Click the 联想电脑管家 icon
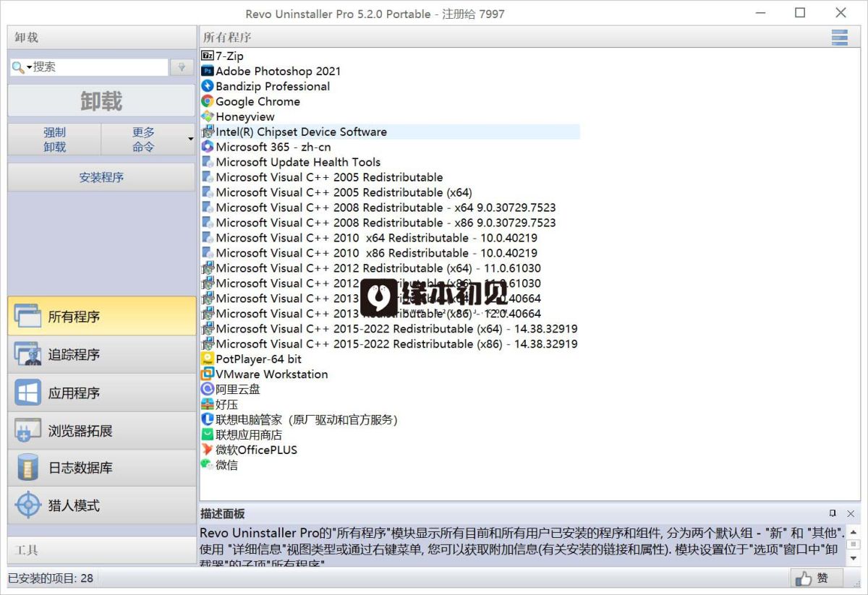The width and height of the screenshot is (868, 595). 208,419
